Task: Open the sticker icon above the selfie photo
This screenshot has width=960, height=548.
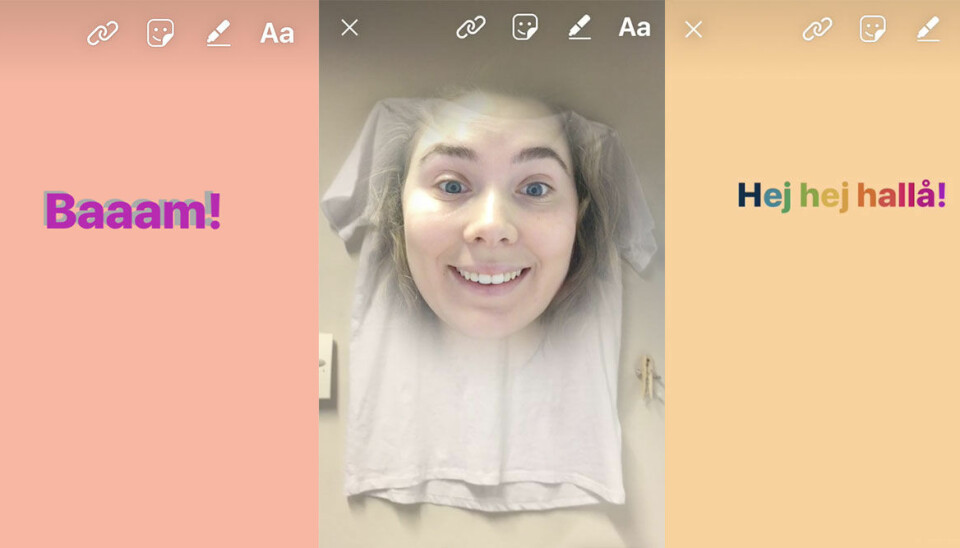Action: coord(525,28)
